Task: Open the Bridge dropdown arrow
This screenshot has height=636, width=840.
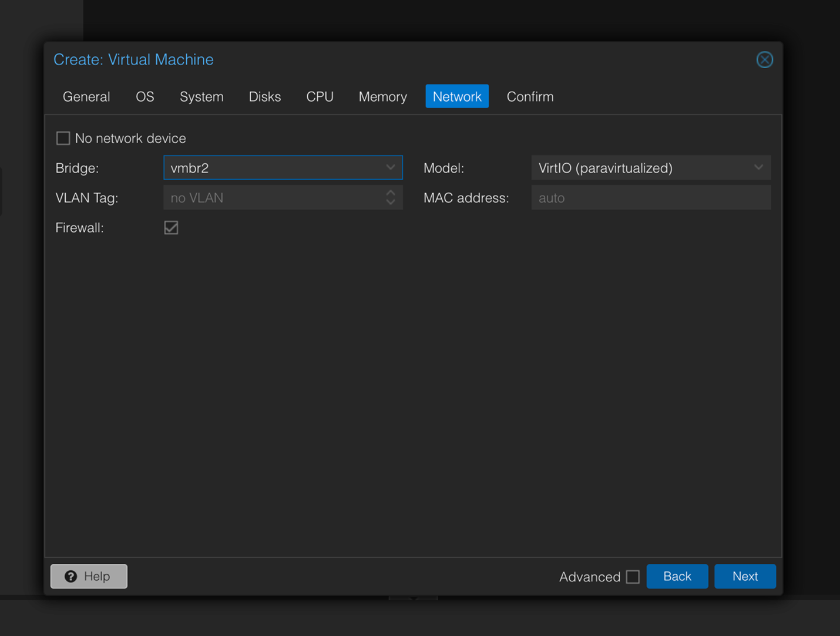Action: tap(391, 168)
